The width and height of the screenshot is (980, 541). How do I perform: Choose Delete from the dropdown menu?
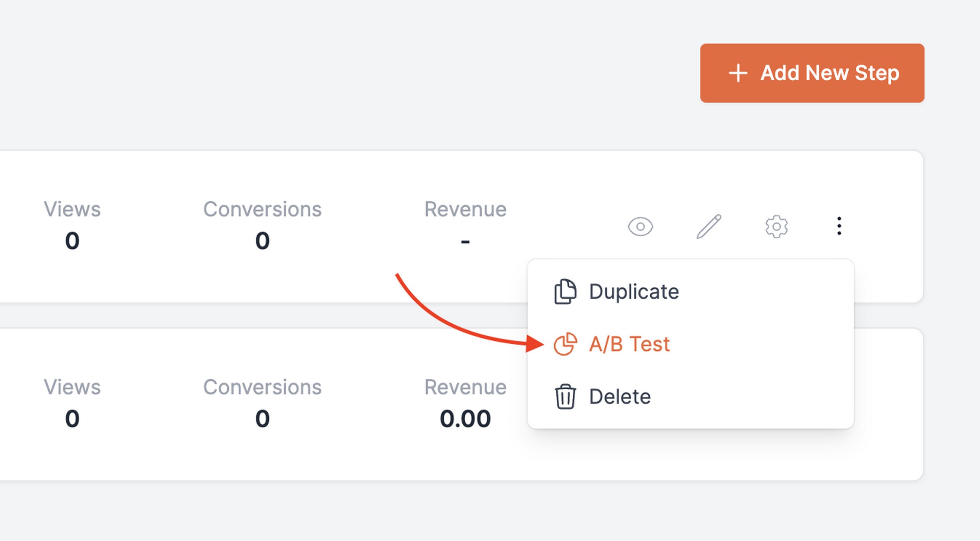coord(691,397)
